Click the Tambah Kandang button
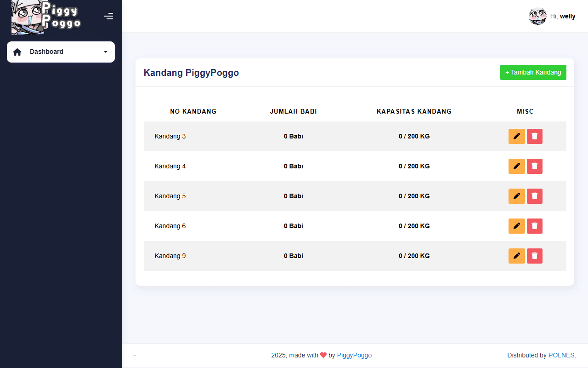 [x=533, y=72]
